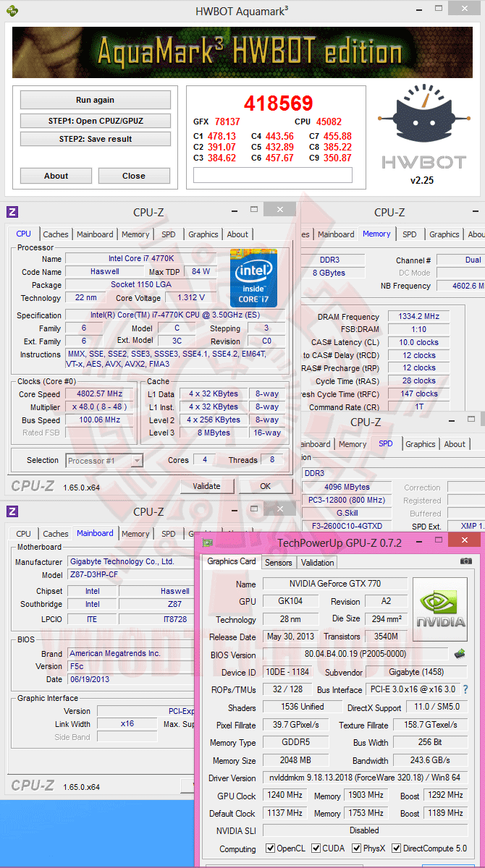Screen dimensions: 485x868
Task: Click STEP1: Open CPUZ/GPUZ button
Action: pos(95,121)
